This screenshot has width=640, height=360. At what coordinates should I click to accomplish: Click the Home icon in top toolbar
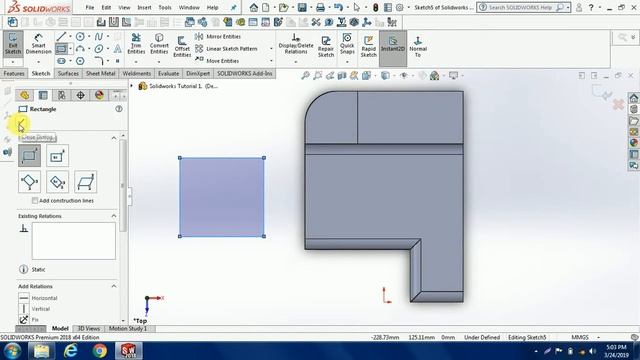pos(254,7)
